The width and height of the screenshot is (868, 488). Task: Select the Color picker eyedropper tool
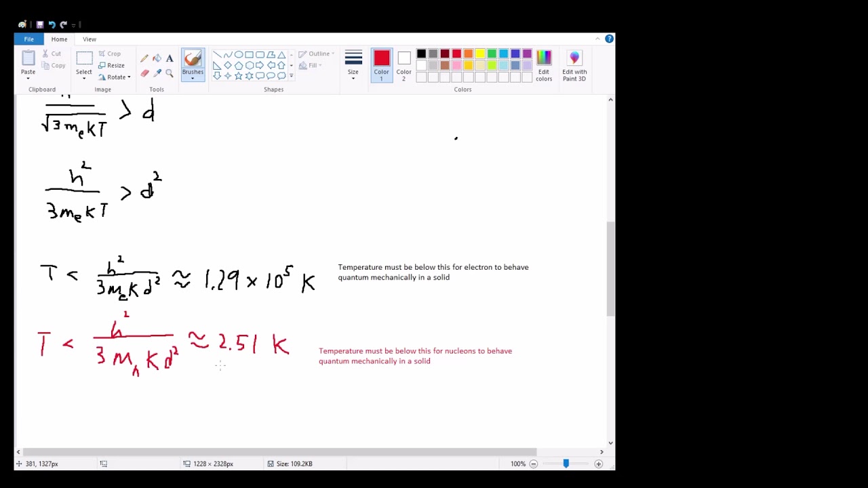(x=157, y=73)
